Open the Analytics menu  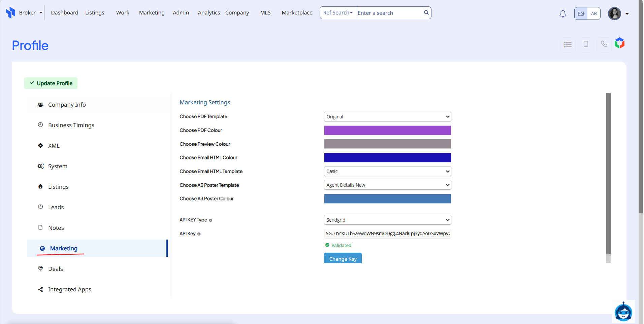point(209,13)
